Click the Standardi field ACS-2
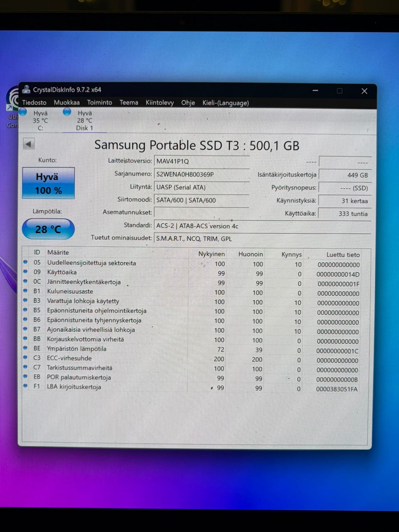 coord(262,226)
